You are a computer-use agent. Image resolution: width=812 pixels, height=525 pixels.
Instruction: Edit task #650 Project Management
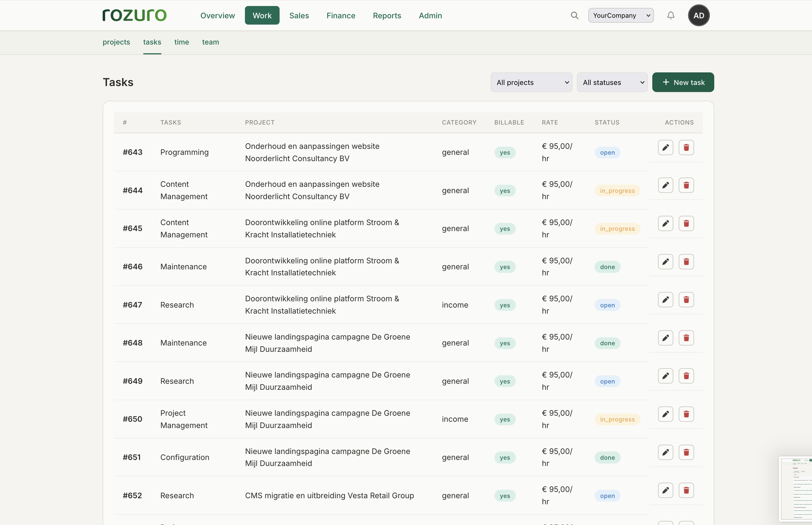tap(665, 414)
